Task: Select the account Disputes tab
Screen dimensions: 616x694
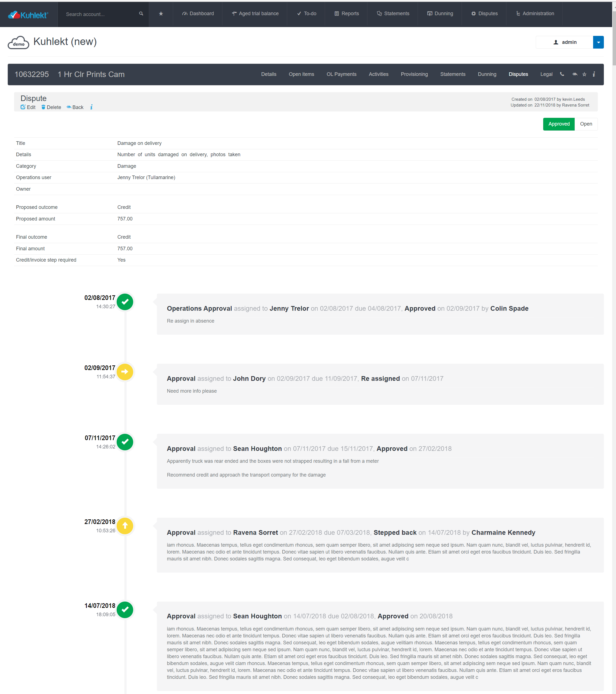Action: (518, 74)
